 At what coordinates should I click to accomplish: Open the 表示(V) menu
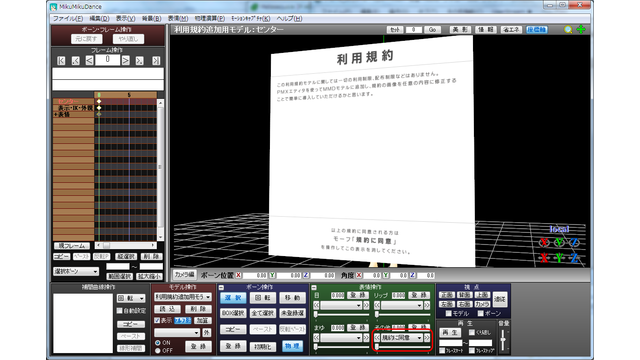[x=125, y=19]
